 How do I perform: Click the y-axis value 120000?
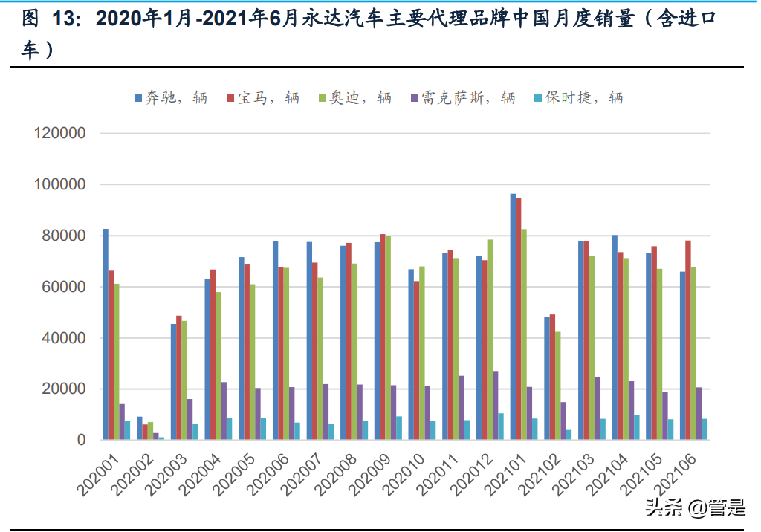click(x=59, y=133)
